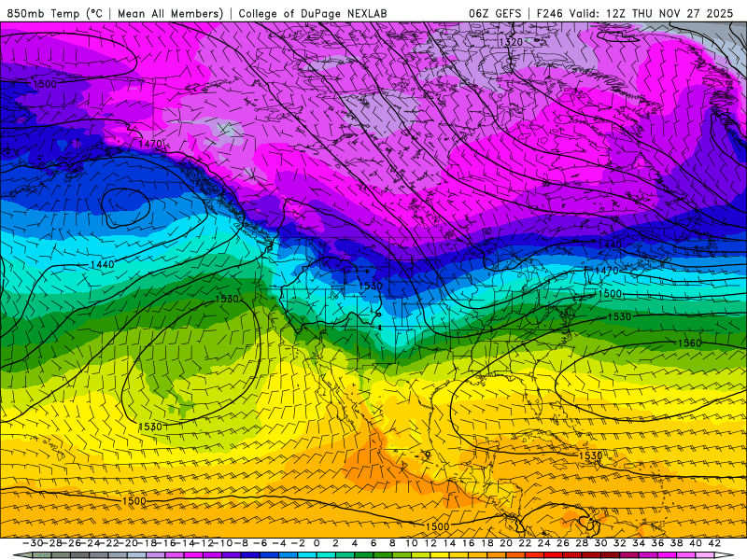Click the positive 18 value on the scale

487,543
